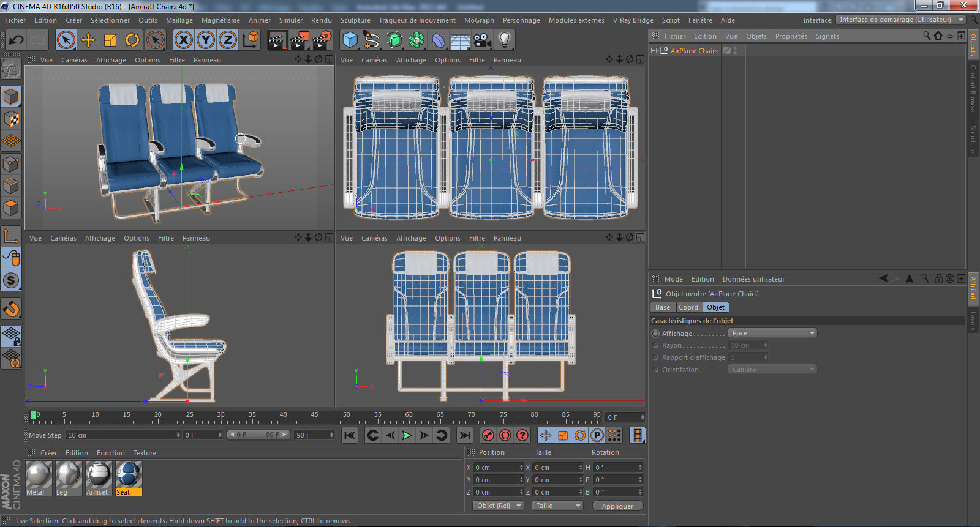This screenshot has height=527, width=980.
Task: Add a light object with bulb icon
Action: [x=504, y=40]
